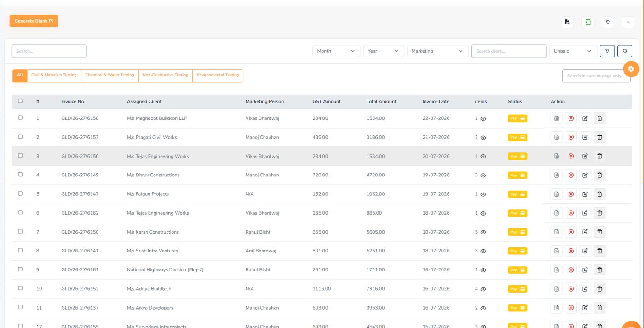Click Pay for M/s Tejas Engineering invoice GLD/26-27/6156
644x328 pixels.
[x=517, y=156]
